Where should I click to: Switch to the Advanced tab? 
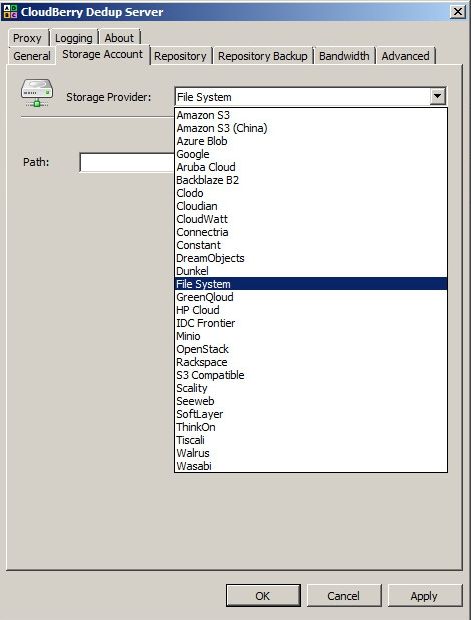click(405, 56)
